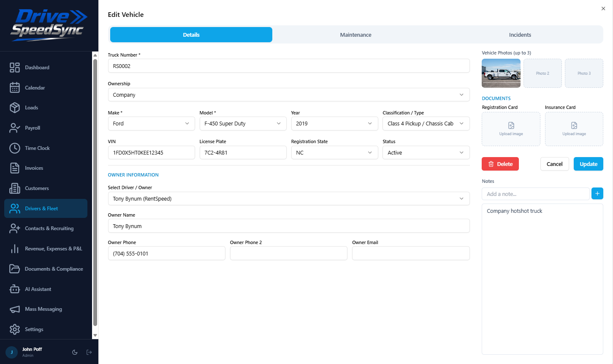613x364 pixels.
Task: Upload Registration Card image
Action: 511,129
